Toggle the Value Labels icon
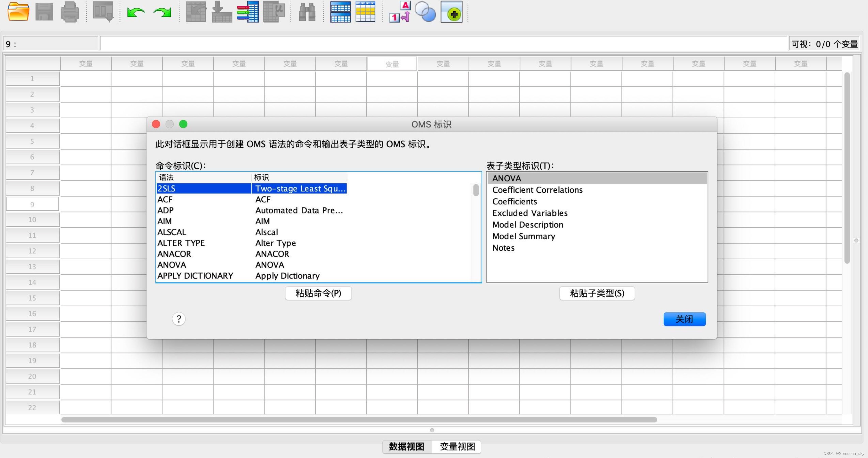This screenshot has width=868, height=458. click(x=400, y=12)
